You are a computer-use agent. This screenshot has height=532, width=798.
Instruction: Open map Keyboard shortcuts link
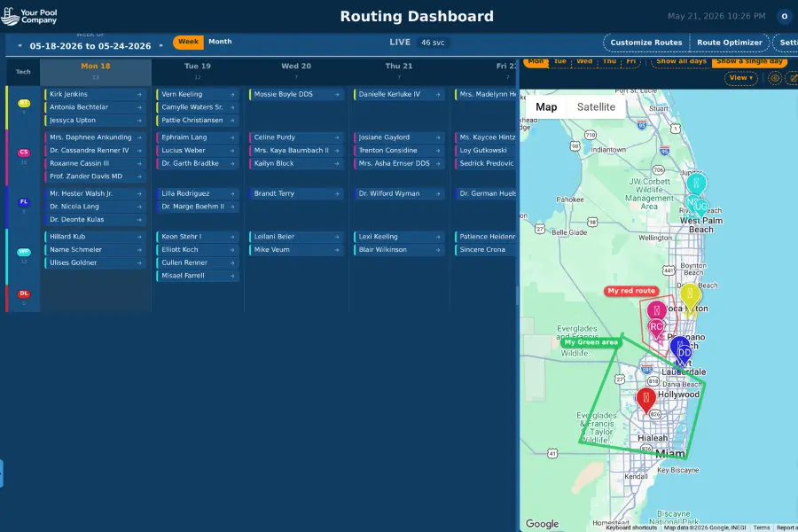pyautogui.click(x=631, y=528)
